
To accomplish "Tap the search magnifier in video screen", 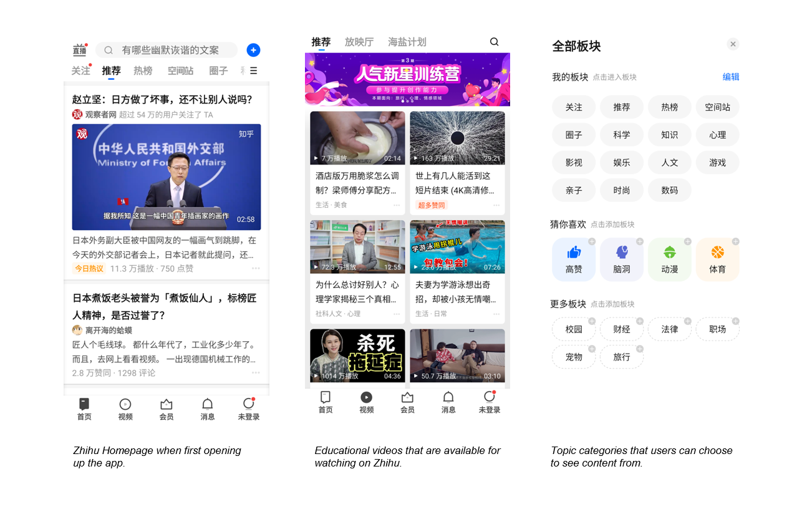I will 494,42.
